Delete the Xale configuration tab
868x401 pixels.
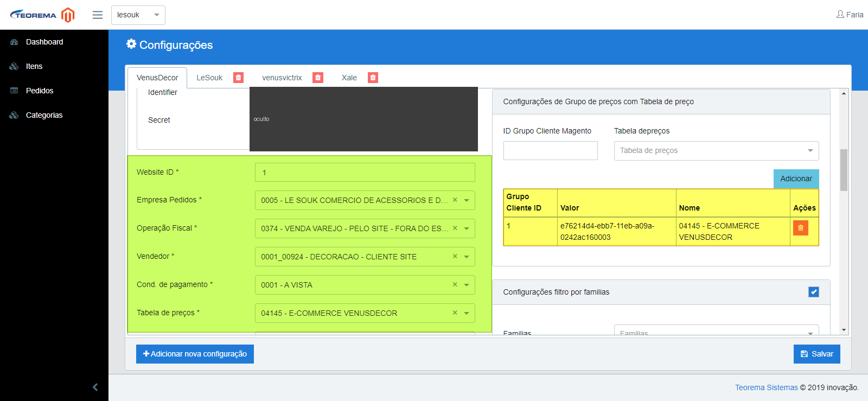(x=373, y=78)
